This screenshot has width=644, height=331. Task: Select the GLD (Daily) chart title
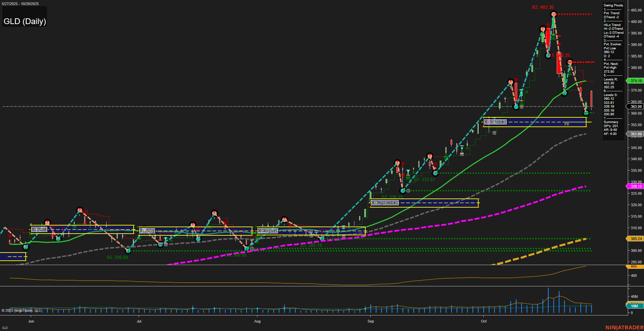(25, 21)
